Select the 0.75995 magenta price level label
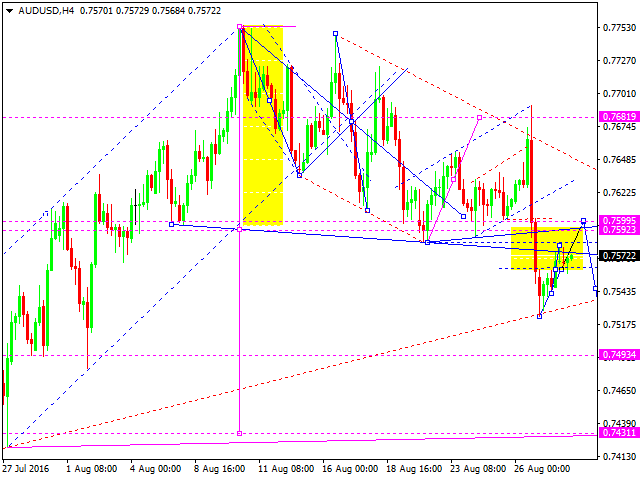The height and width of the screenshot is (480, 640). point(620,220)
